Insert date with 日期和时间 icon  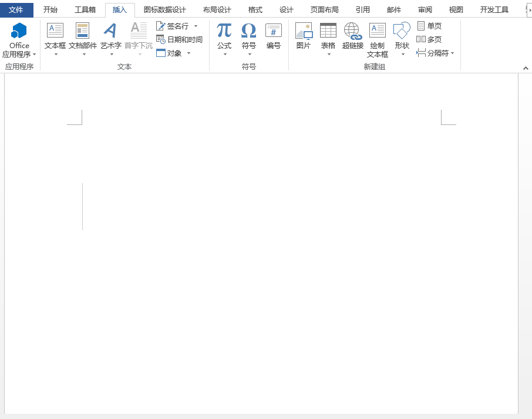[179, 39]
